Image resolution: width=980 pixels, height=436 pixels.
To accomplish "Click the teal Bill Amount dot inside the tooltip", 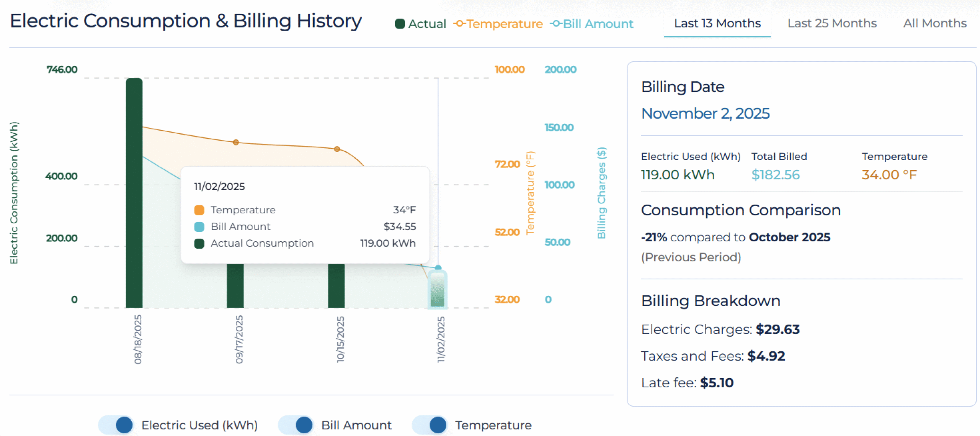I will point(199,226).
